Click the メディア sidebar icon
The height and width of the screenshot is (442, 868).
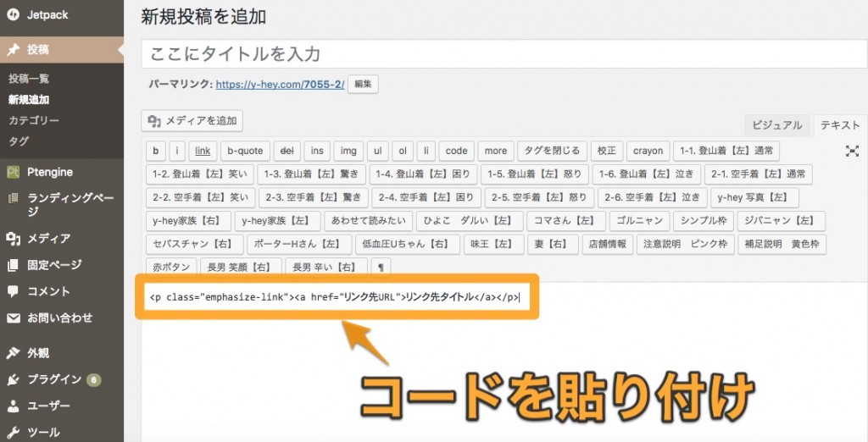(13, 239)
